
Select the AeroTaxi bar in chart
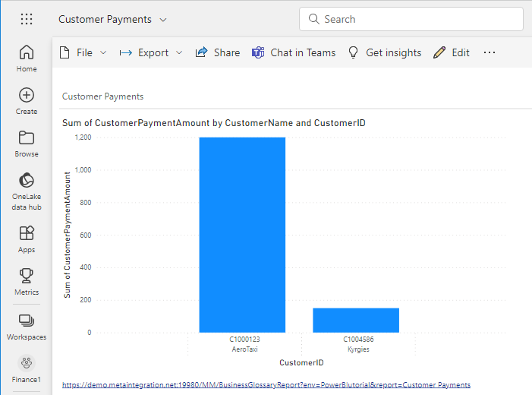click(242, 235)
